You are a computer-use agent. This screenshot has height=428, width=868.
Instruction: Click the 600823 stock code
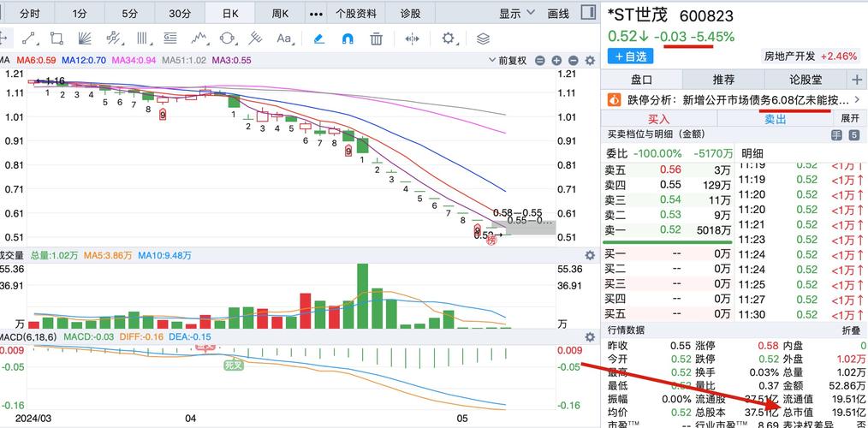(x=706, y=16)
